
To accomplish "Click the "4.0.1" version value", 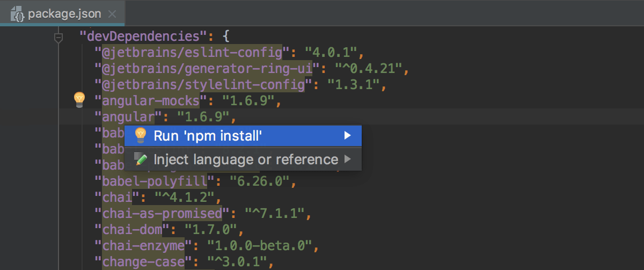I will tap(331, 53).
